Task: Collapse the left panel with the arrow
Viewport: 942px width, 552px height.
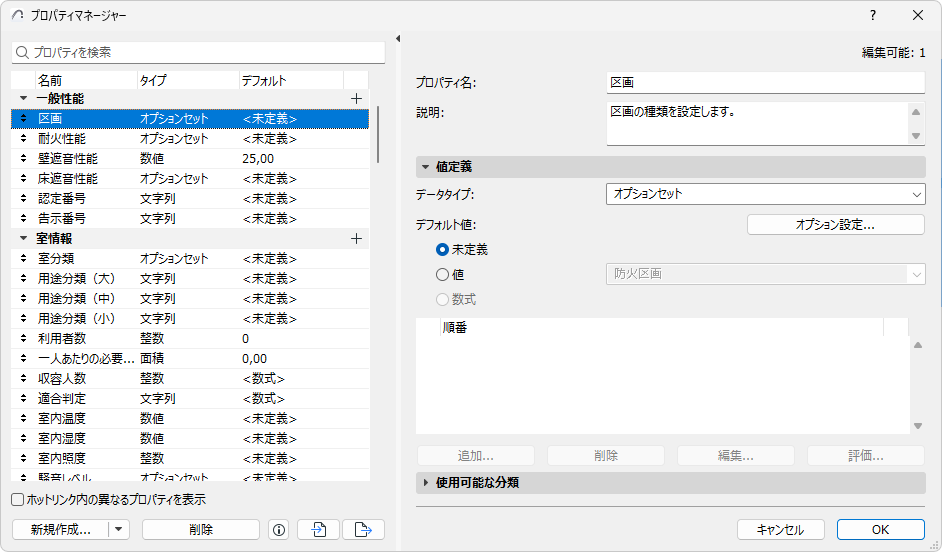Action: pyautogui.click(x=398, y=38)
